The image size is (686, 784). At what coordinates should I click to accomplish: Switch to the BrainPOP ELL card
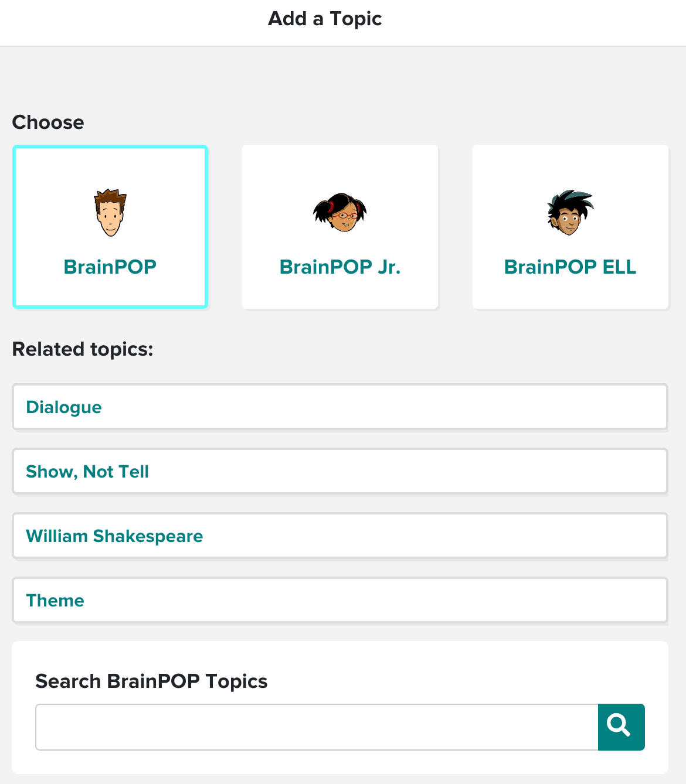[x=570, y=227]
